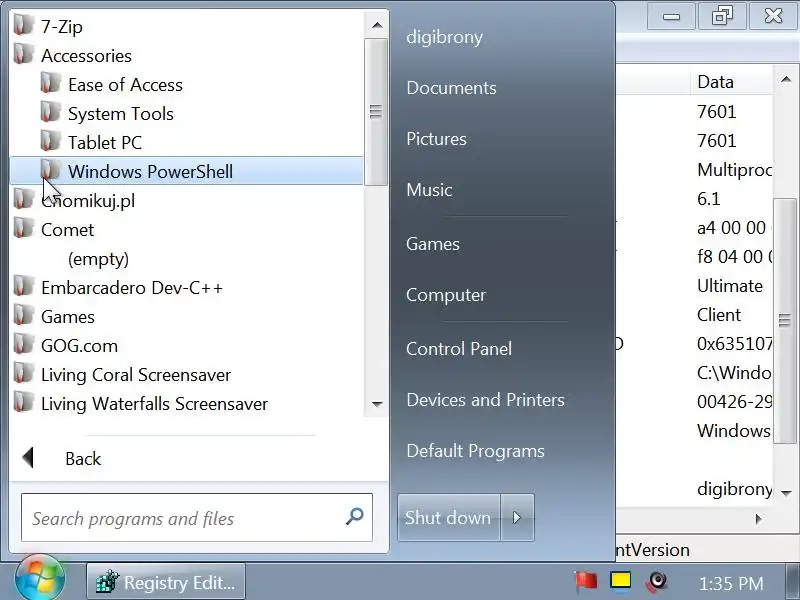Open Pictures from the Start menu
This screenshot has width=800, height=600.
coord(436,139)
